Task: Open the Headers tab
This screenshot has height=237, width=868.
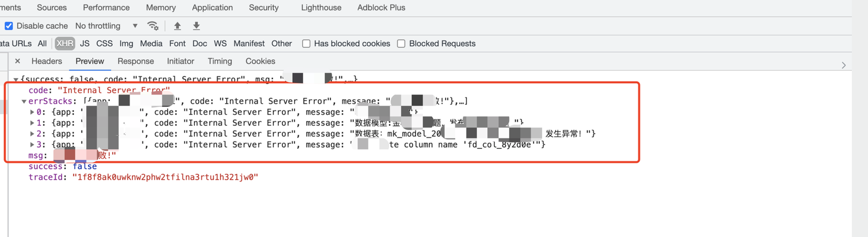Action: point(46,61)
